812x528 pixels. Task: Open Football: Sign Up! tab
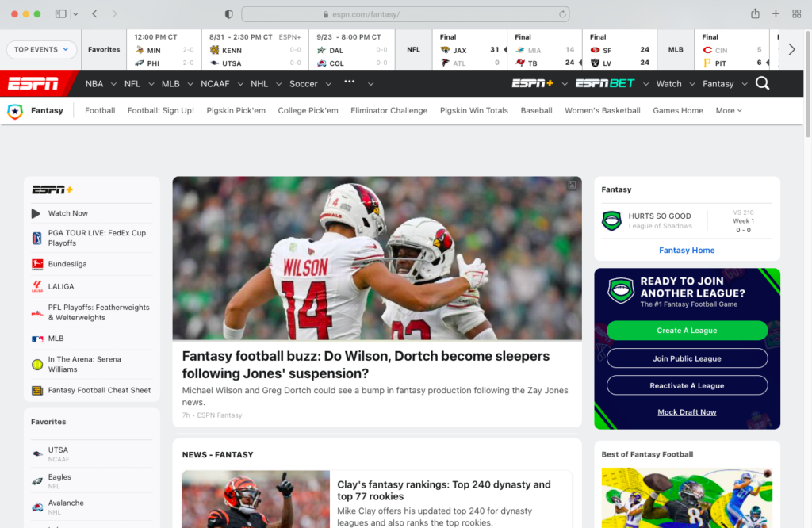point(160,111)
